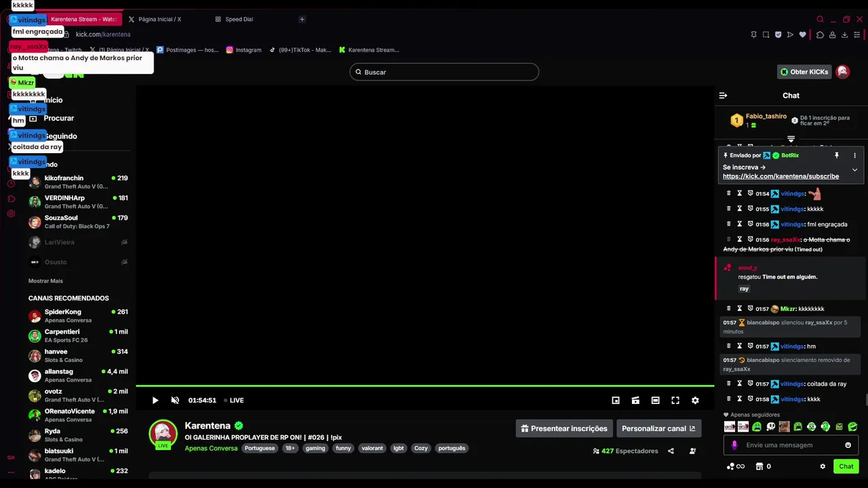Ban vitindgs on 'kkkk' message
Image resolution: width=868 pixels, height=488 pixels.
point(751,399)
